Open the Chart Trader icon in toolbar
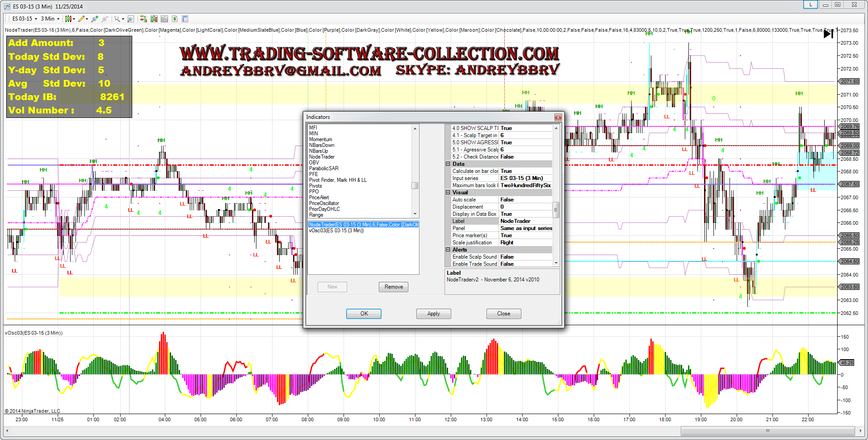868x440 pixels. pyautogui.click(x=143, y=19)
